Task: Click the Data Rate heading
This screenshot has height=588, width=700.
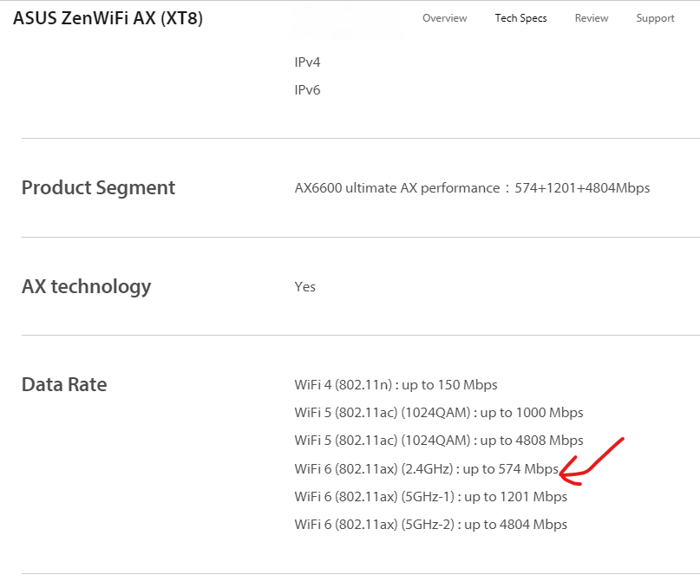Action: click(x=64, y=384)
